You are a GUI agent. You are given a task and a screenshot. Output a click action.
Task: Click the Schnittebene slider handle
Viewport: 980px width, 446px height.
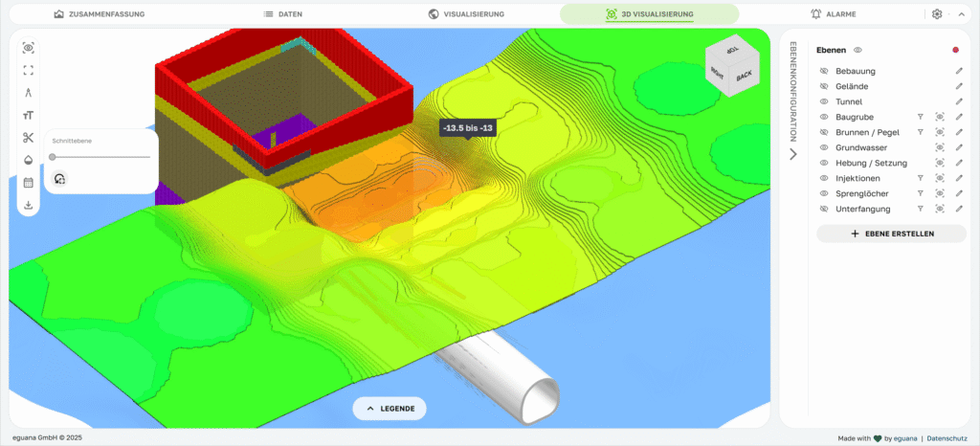(x=52, y=156)
